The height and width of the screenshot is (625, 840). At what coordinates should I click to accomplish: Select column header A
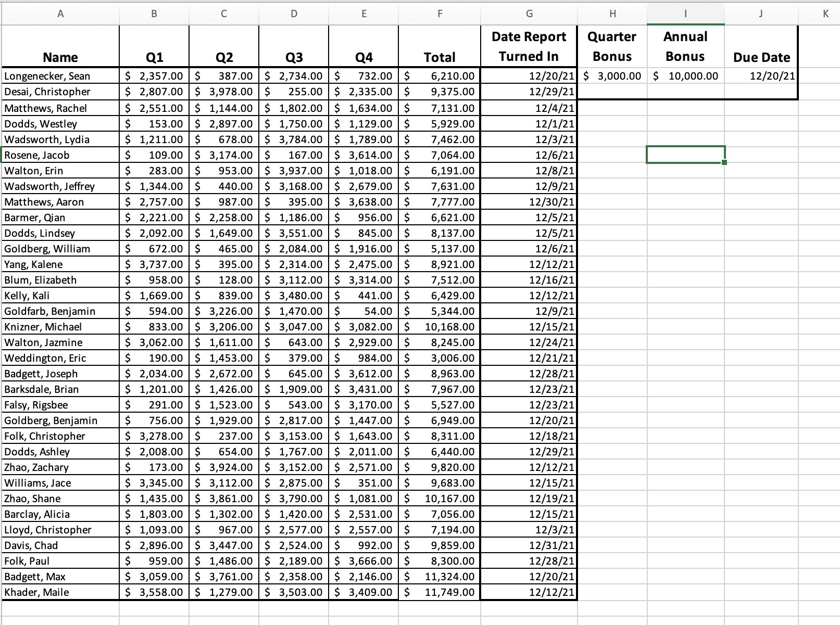[60, 14]
